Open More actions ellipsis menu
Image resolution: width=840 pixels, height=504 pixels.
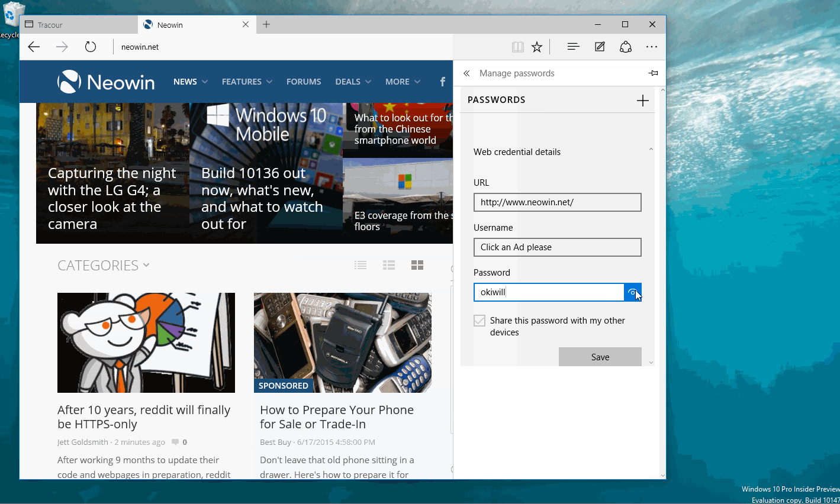click(651, 47)
